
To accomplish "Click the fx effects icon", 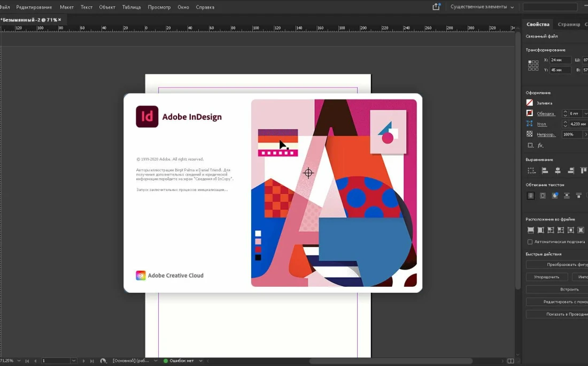I will [540, 146].
